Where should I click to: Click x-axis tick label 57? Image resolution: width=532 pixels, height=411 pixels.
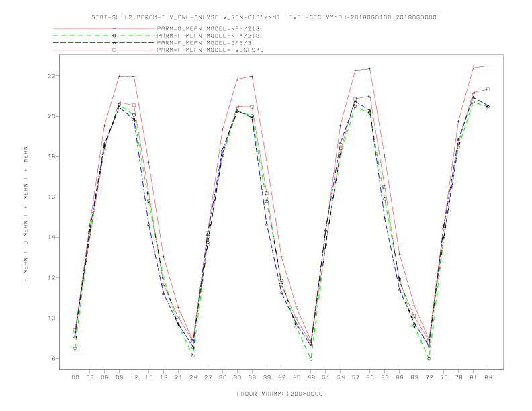(x=355, y=377)
